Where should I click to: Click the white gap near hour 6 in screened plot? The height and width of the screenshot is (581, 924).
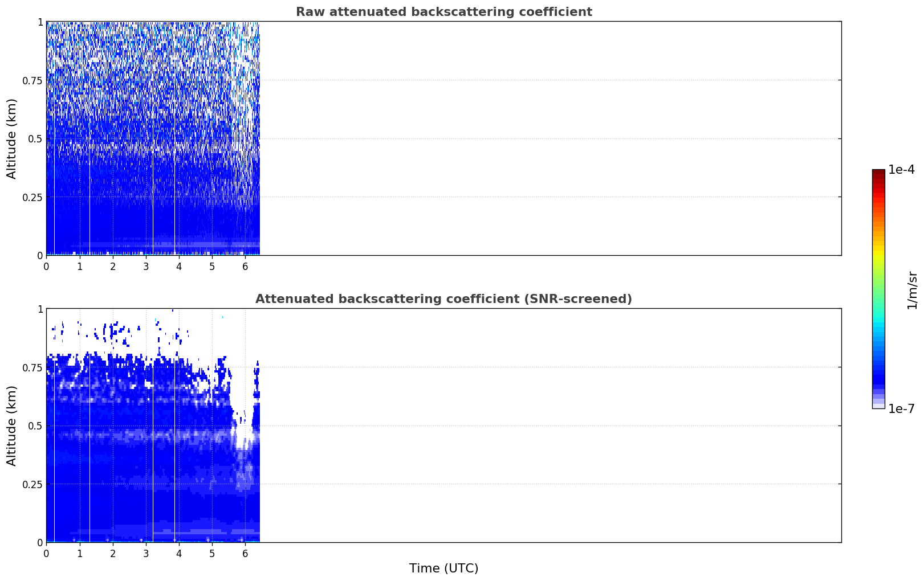click(x=244, y=436)
